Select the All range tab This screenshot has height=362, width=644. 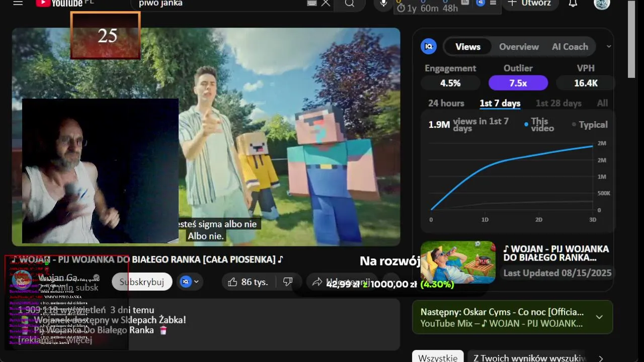coord(602,103)
